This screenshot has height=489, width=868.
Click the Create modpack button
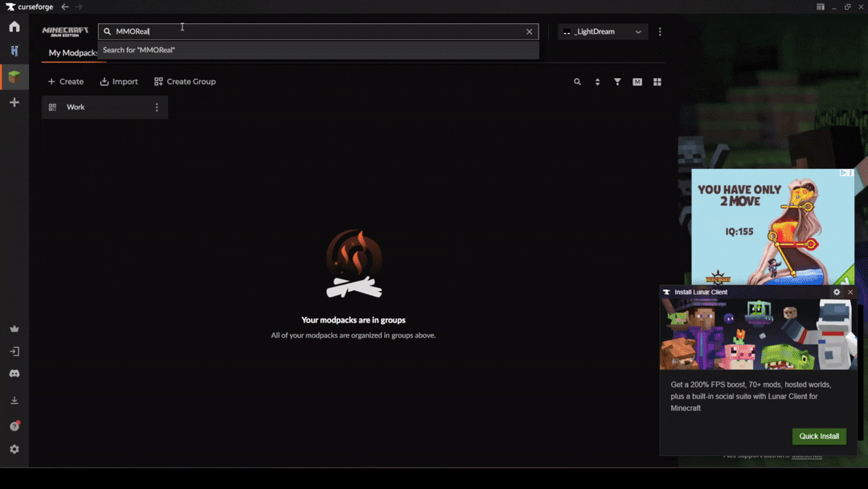[66, 81]
